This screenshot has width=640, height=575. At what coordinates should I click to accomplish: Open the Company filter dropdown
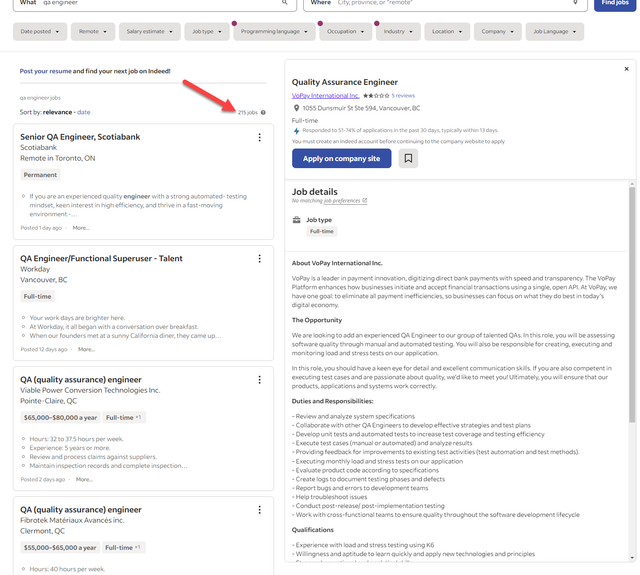[498, 31]
